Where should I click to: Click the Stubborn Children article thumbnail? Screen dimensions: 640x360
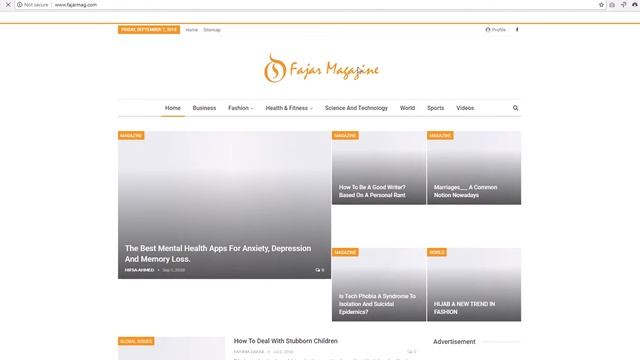click(x=171, y=349)
